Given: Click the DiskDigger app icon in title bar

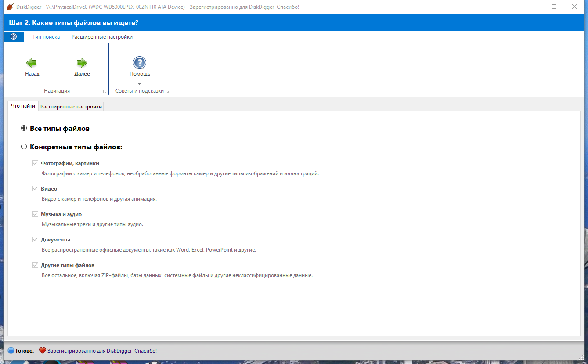Looking at the screenshot, I should [10, 7].
